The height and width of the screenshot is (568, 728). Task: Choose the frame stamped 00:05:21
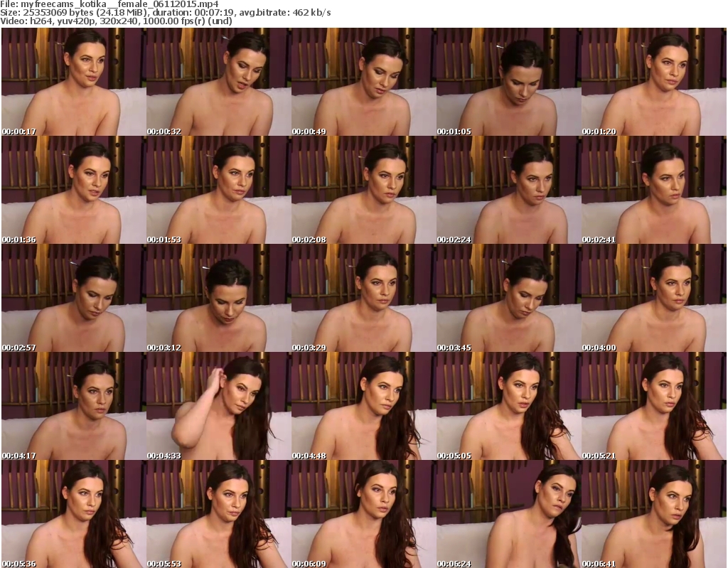[654, 406]
